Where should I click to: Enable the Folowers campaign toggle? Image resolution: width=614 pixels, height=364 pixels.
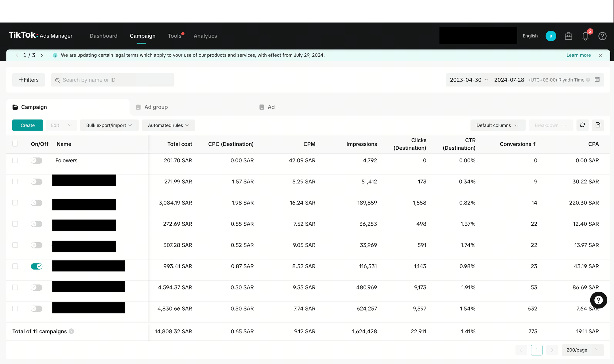point(37,160)
